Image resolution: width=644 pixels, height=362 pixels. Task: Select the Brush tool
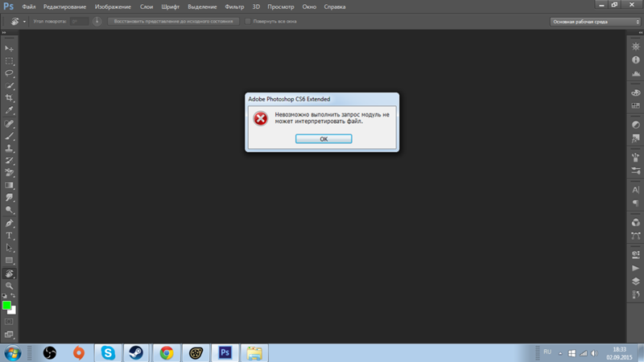coord(9,136)
